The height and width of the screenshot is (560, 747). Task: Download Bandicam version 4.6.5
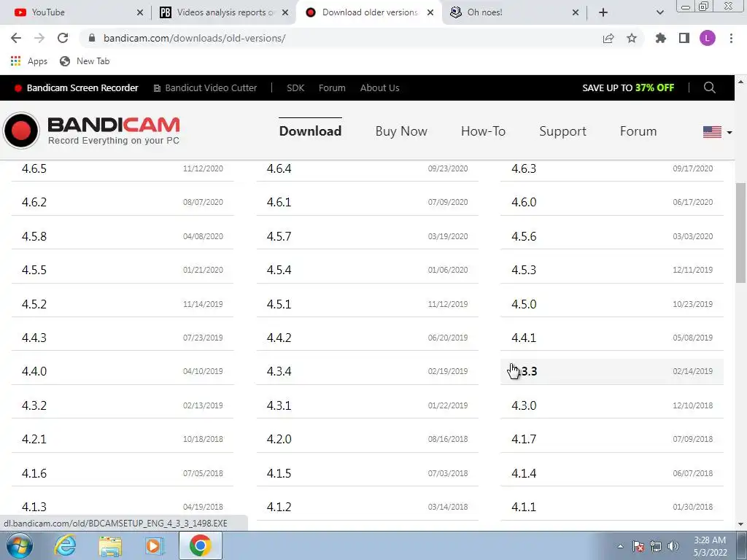tap(123, 168)
